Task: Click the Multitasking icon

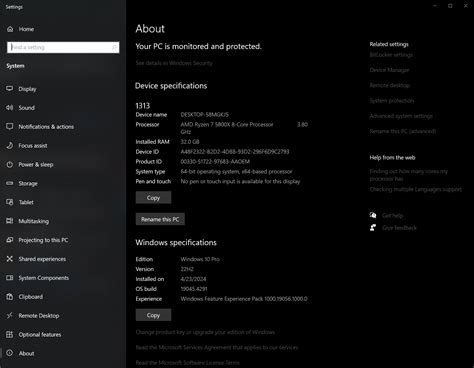Action: point(10,221)
